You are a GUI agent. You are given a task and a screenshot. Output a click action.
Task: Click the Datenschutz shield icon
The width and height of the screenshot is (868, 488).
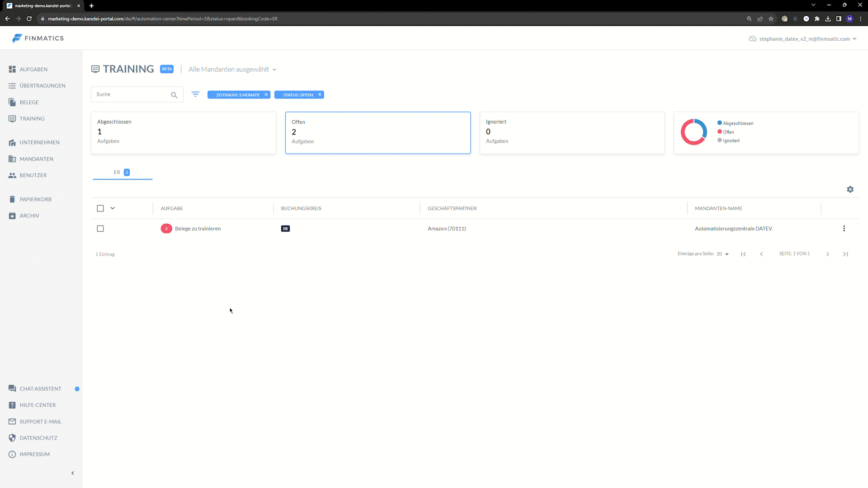(12, 438)
